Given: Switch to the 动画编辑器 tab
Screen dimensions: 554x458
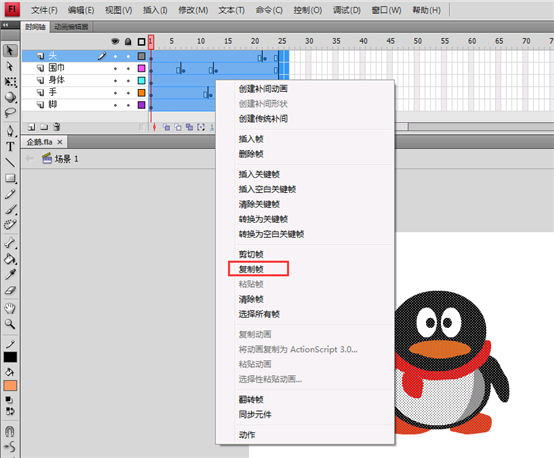Looking at the screenshot, I should coord(71,27).
